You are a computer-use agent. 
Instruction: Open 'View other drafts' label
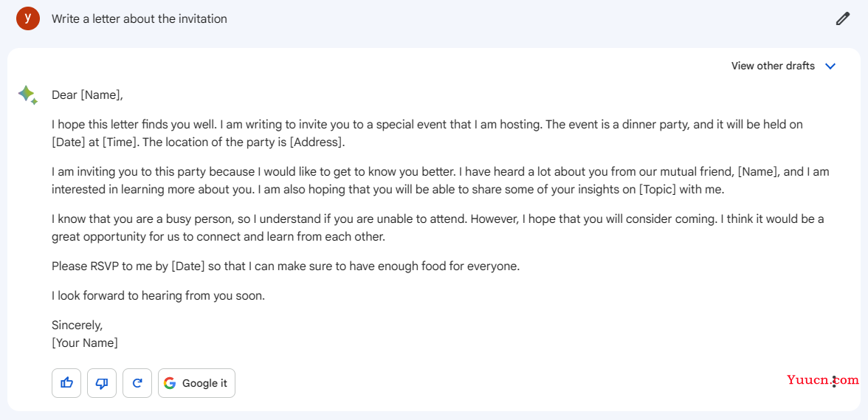[773, 66]
